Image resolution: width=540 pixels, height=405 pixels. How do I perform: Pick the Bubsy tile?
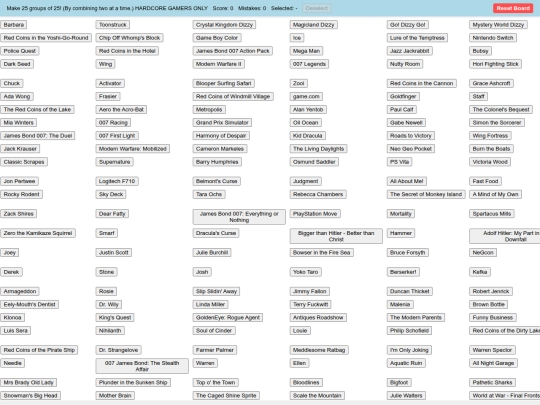(x=480, y=51)
